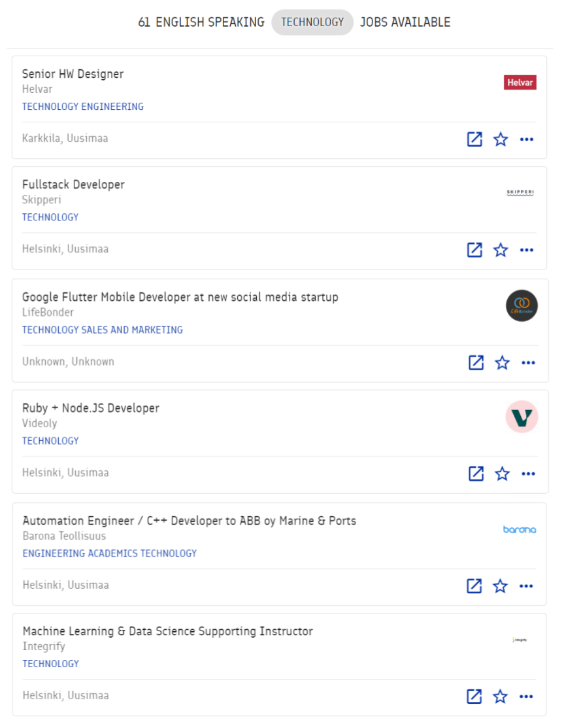
Task: Select the Technology Engineering category under Helvar
Action: tap(83, 107)
